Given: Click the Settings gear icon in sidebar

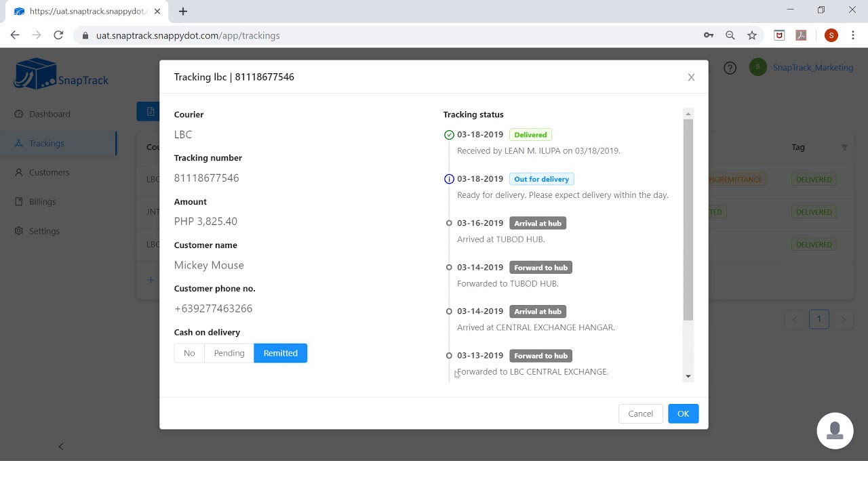Looking at the screenshot, I should 19,230.
